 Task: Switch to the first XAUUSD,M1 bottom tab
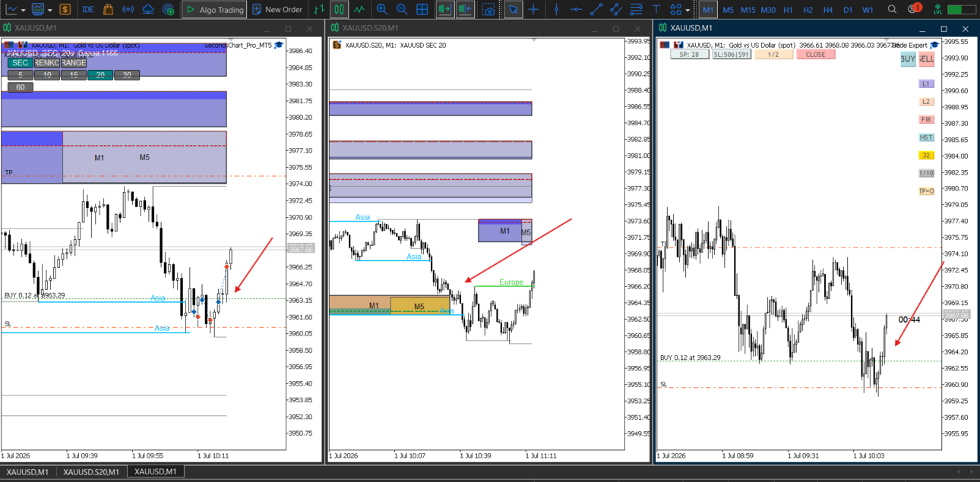(x=27, y=472)
